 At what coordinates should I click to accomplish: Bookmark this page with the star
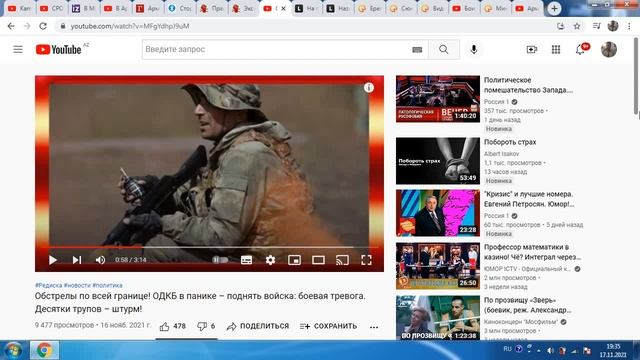coord(577,26)
